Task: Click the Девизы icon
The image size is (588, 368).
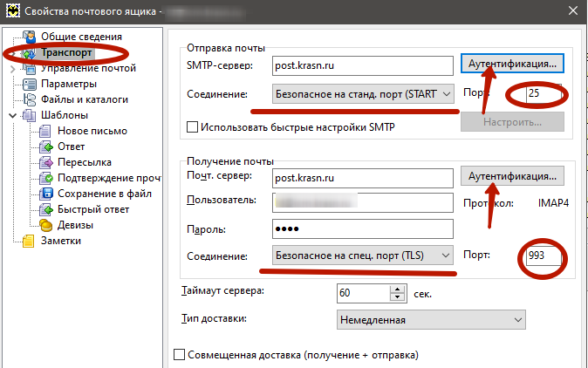Action: (46, 225)
